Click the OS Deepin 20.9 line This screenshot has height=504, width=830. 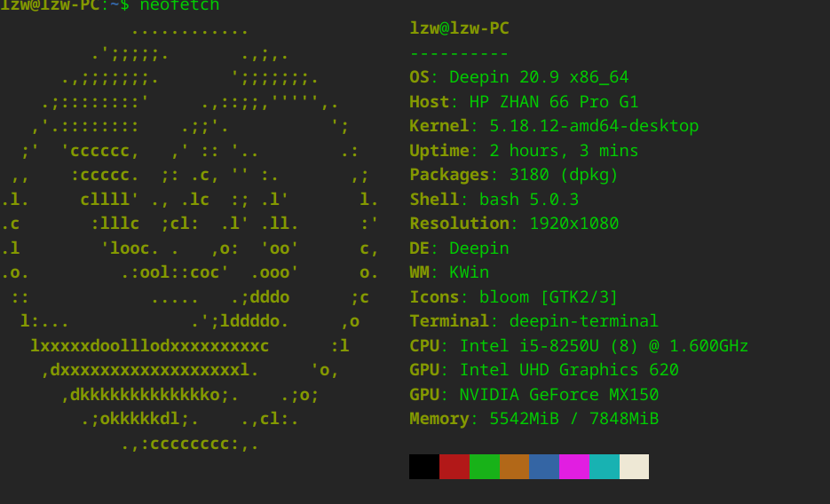(519, 77)
